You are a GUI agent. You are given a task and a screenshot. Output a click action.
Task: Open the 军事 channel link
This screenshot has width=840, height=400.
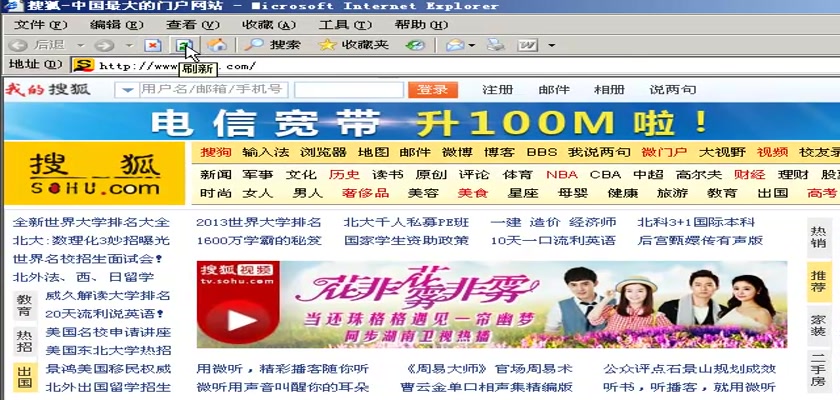tap(258, 175)
